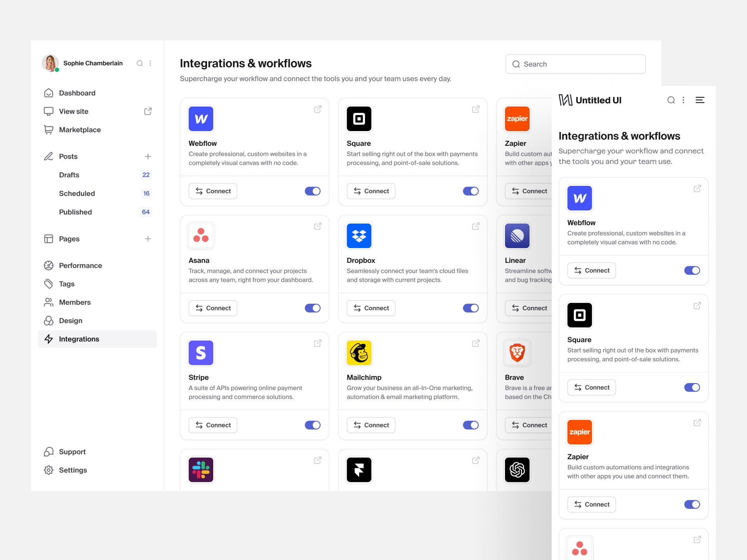Open the hamburger menu in the mobile panel
This screenshot has width=747, height=560.
coord(700,100)
